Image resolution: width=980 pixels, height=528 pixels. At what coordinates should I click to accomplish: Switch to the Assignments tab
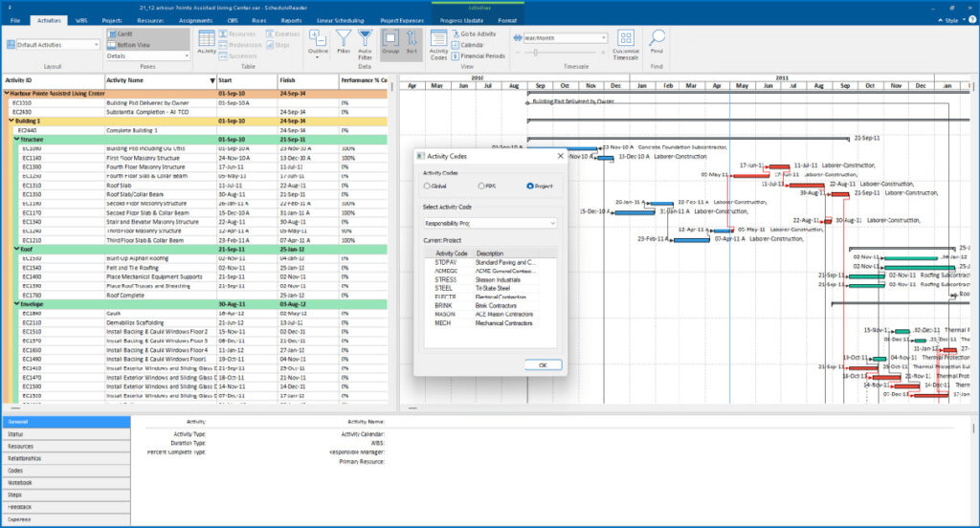click(x=195, y=21)
